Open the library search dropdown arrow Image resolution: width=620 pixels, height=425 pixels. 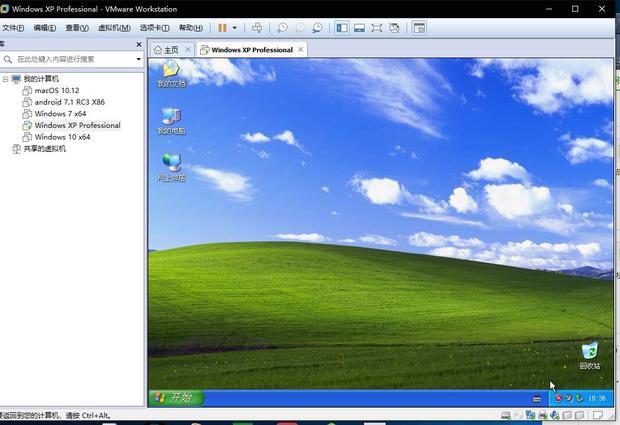click(139, 60)
